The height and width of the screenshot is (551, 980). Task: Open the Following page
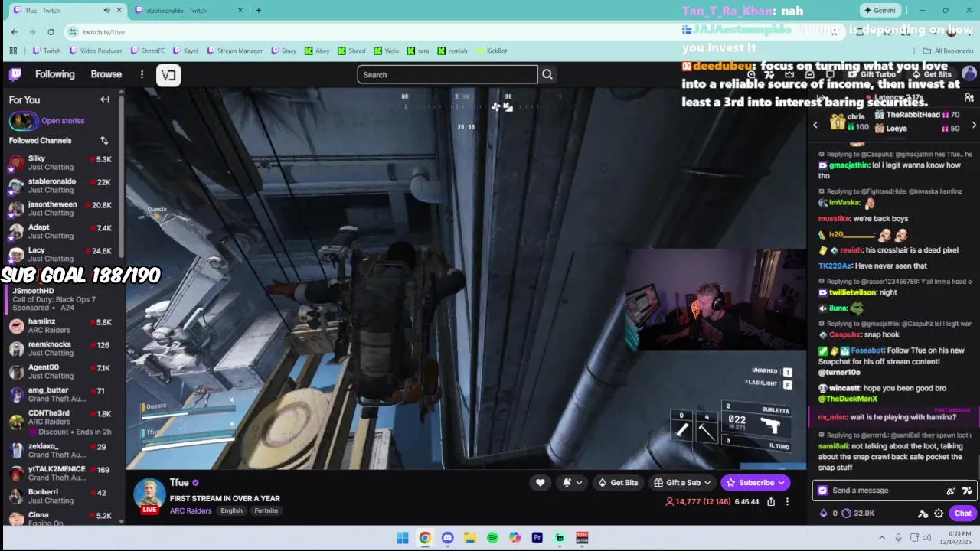point(55,74)
